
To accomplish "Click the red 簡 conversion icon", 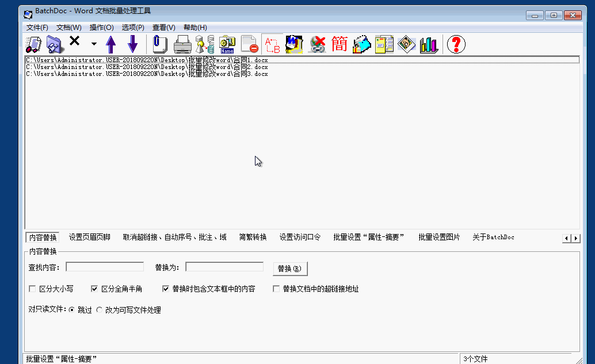I will click(x=340, y=44).
